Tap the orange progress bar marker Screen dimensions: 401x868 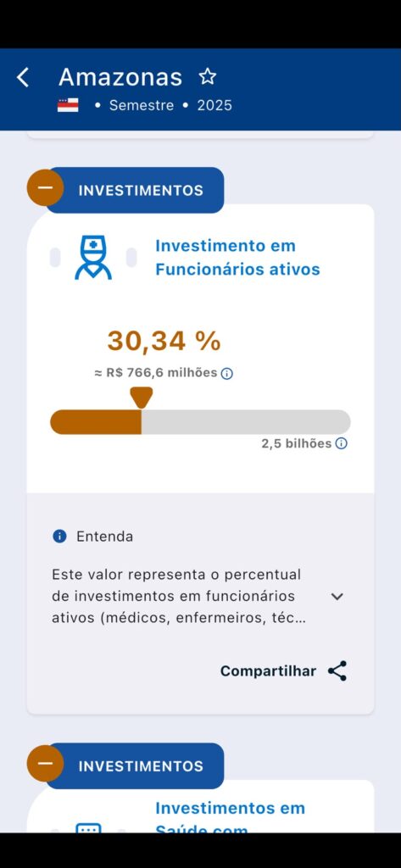(142, 398)
